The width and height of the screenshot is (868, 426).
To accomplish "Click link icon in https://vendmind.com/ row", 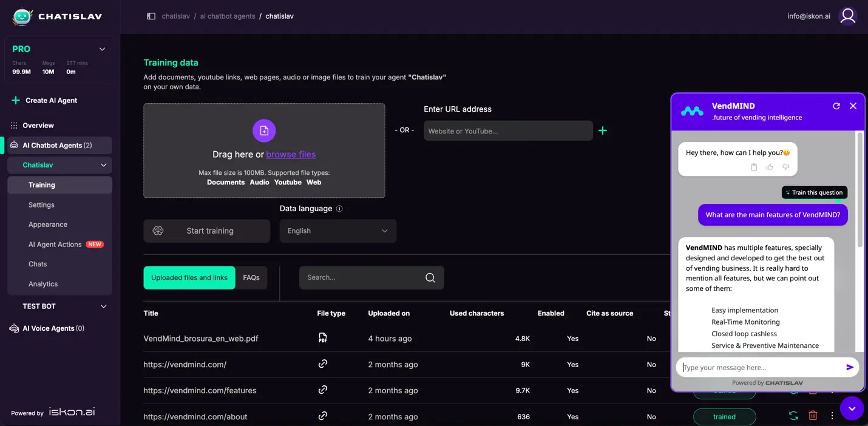I will tap(323, 364).
